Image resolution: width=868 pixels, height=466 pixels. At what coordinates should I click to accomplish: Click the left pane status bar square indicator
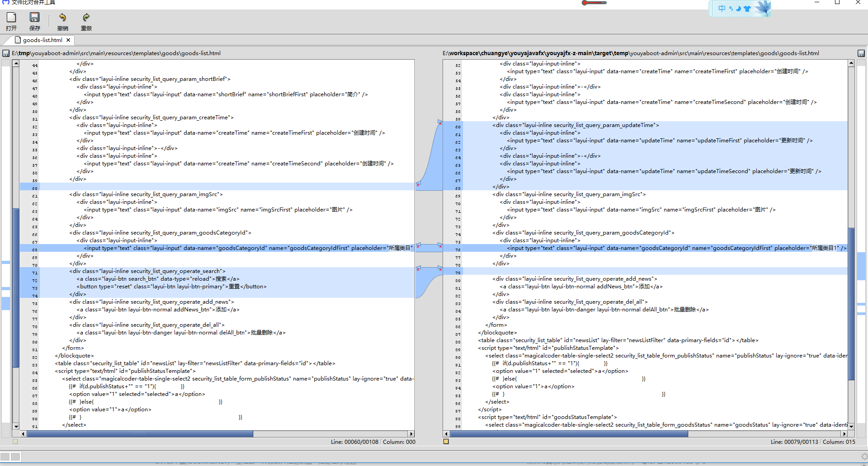click(15, 442)
